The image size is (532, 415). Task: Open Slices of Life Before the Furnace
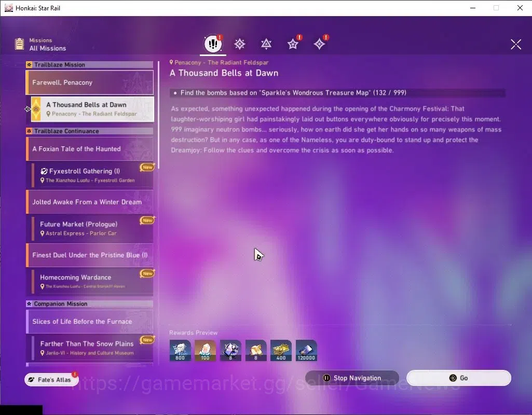coord(90,322)
